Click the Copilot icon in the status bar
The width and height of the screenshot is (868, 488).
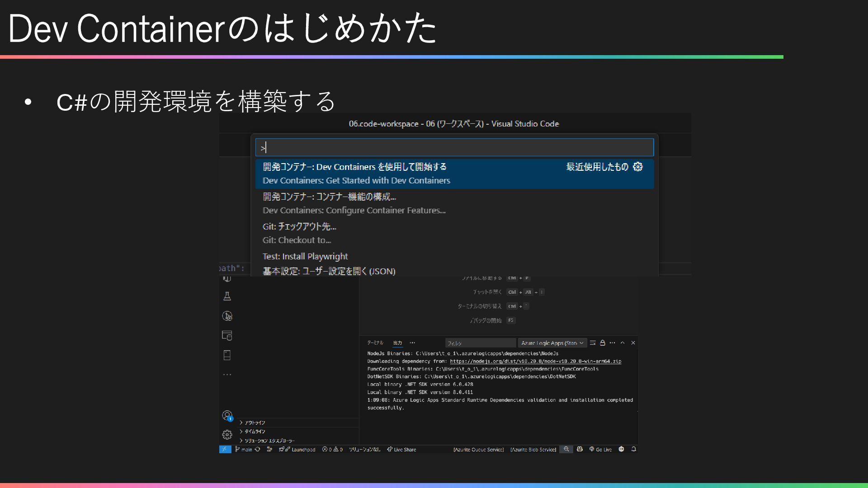point(580,449)
